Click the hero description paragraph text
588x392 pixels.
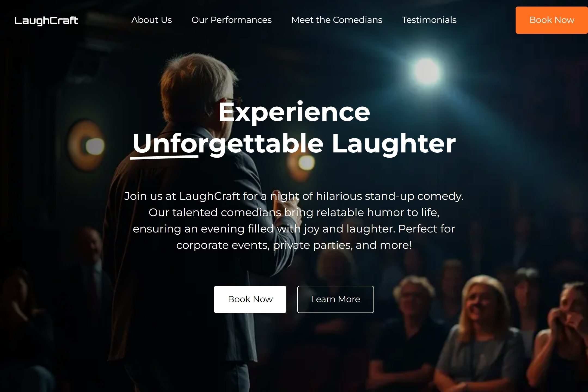click(x=294, y=220)
